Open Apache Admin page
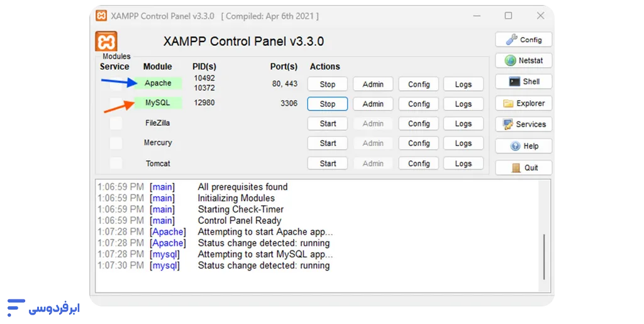The height and width of the screenshot is (324, 644). point(373,84)
